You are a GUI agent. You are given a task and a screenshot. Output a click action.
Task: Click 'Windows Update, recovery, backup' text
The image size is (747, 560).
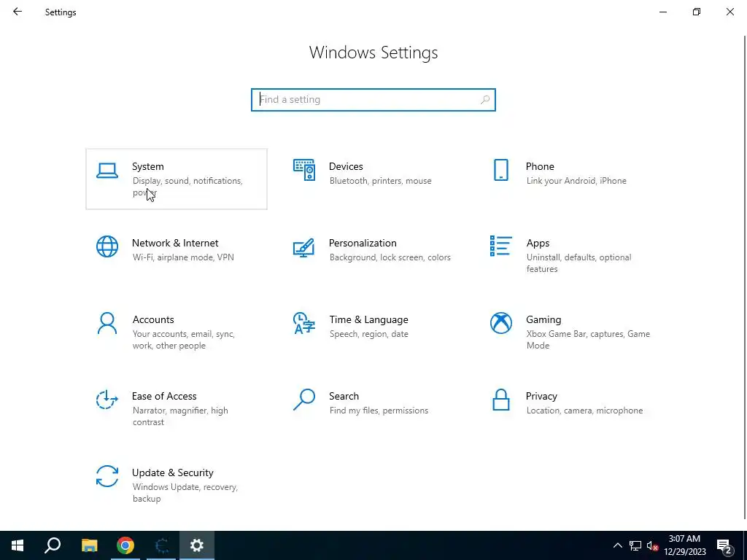click(185, 493)
